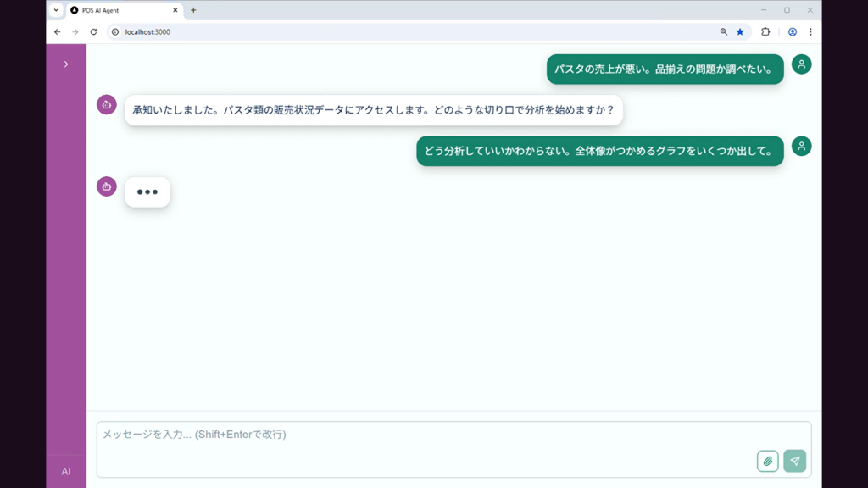Screen dimensions: 868x488
Task: Click the user avatar beside the パスタの売上 message
Action: coord(801,64)
